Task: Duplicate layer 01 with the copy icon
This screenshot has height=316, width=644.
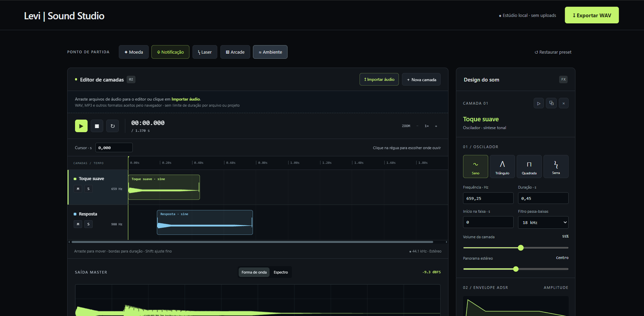Action: pos(551,103)
